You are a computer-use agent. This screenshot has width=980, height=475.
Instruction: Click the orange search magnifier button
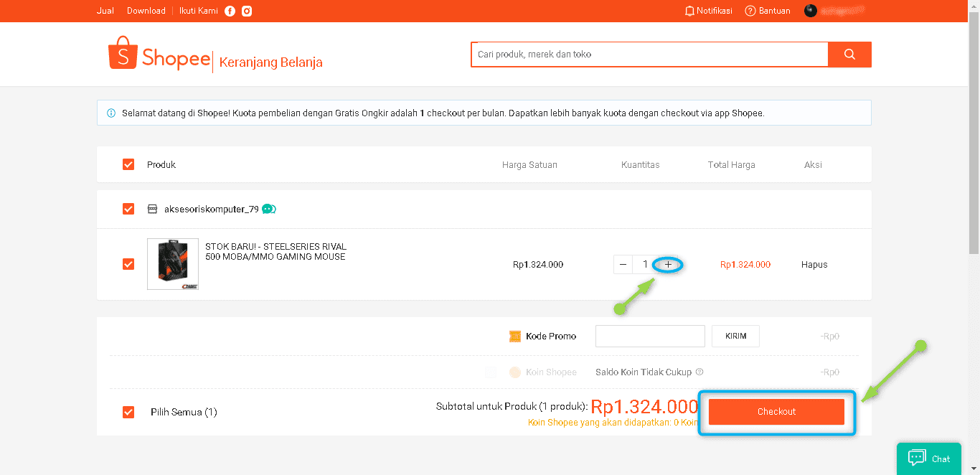click(849, 54)
